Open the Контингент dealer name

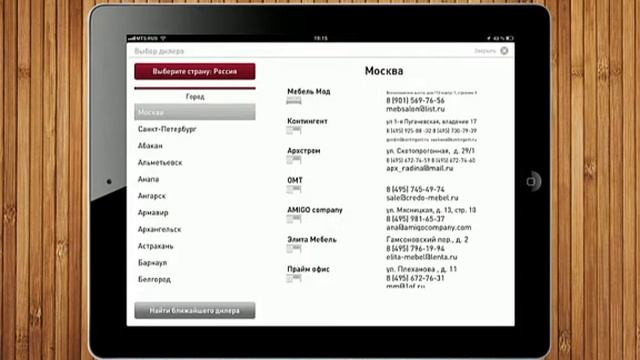click(307, 121)
